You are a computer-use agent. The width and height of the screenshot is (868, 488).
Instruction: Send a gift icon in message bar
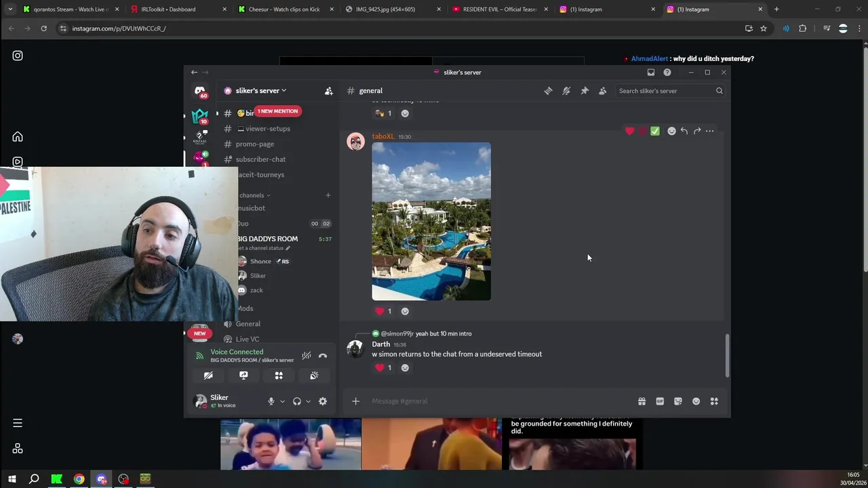click(x=642, y=401)
